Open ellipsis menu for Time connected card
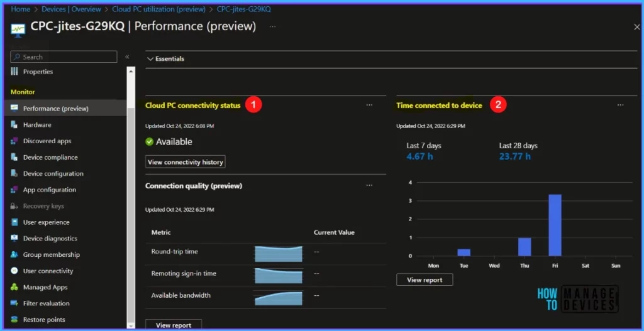The image size is (644, 331). point(621,105)
